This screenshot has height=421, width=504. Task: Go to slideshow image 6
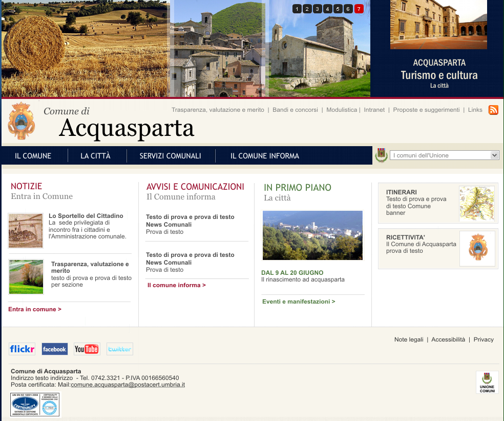[348, 9]
